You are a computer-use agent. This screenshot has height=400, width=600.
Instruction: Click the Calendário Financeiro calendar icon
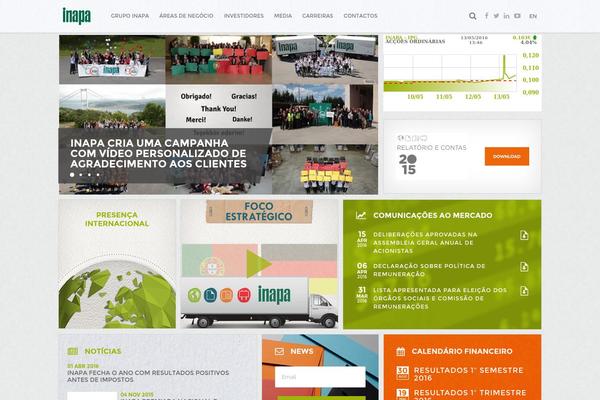tap(401, 351)
